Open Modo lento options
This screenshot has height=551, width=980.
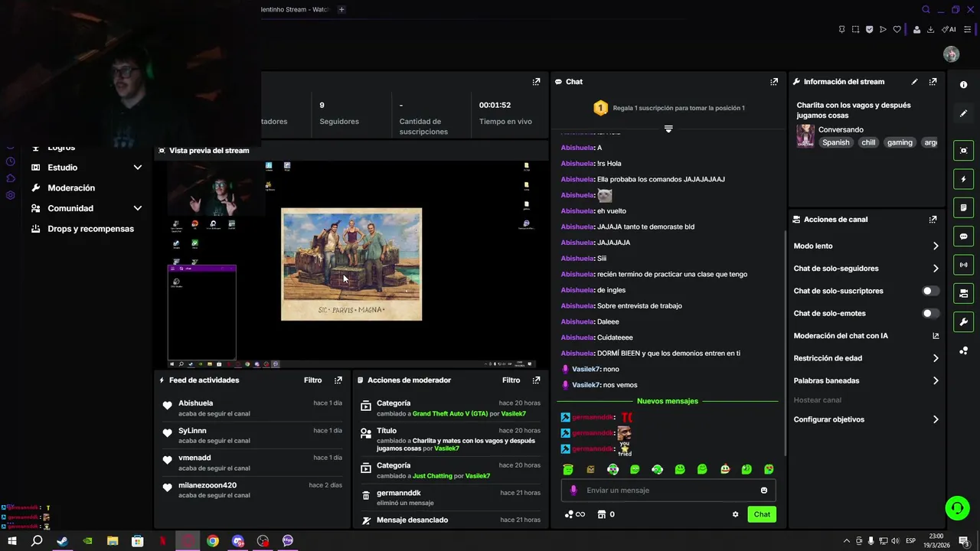866,246
